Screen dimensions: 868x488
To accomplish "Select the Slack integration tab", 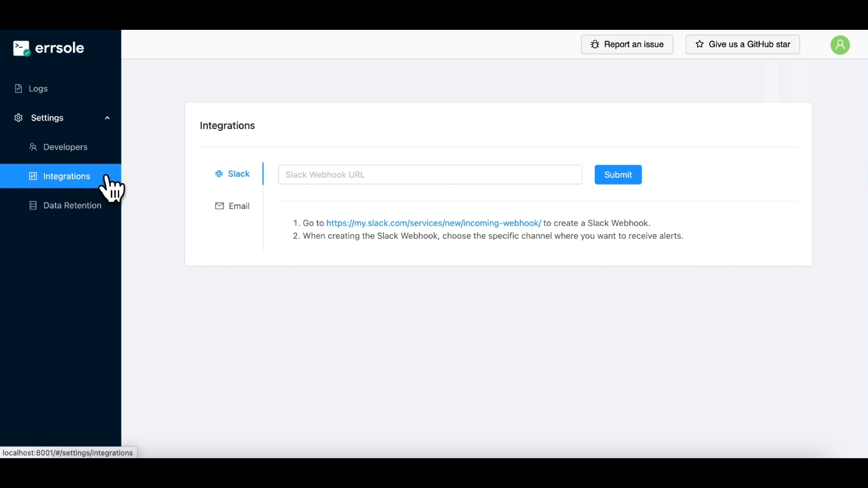I will pyautogui.click(x=239, y=174).
